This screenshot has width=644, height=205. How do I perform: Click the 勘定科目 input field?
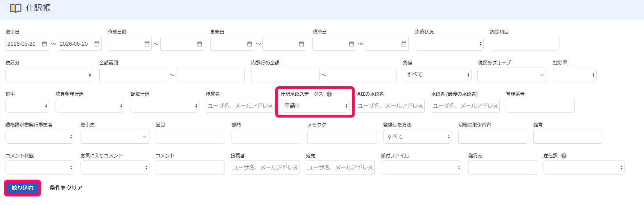(525, 44)
